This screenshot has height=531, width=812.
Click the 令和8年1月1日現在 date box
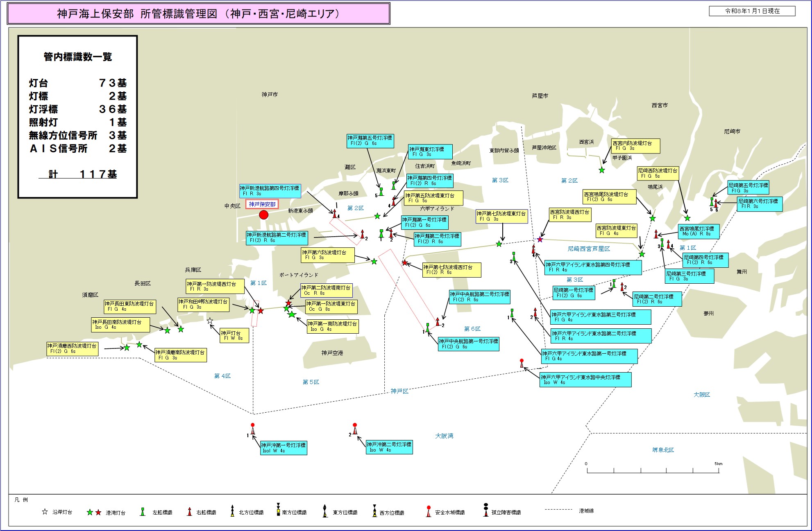(752, 11)
